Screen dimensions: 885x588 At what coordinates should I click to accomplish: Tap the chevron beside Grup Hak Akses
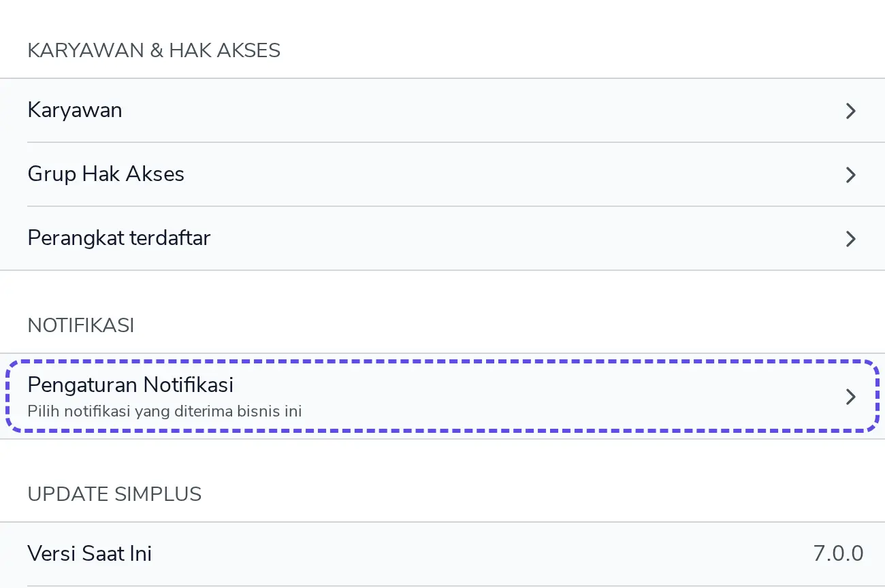pos(850,175)
